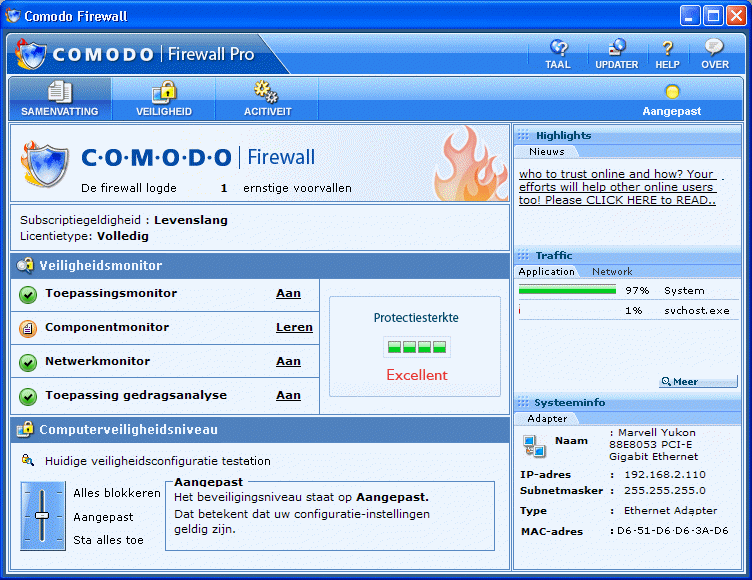Click the Levenslang subscription value
This screenshot has height=580, width=752.
coord(191,220)
